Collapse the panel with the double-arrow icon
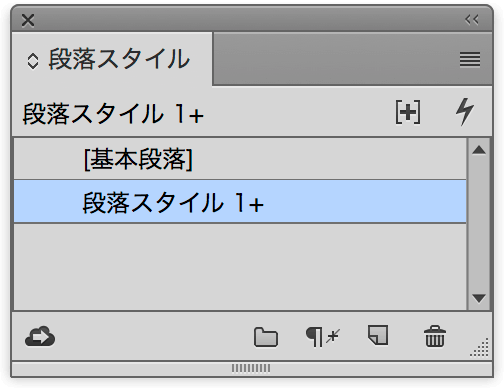504x392 pixels. [x=472, y=20]
